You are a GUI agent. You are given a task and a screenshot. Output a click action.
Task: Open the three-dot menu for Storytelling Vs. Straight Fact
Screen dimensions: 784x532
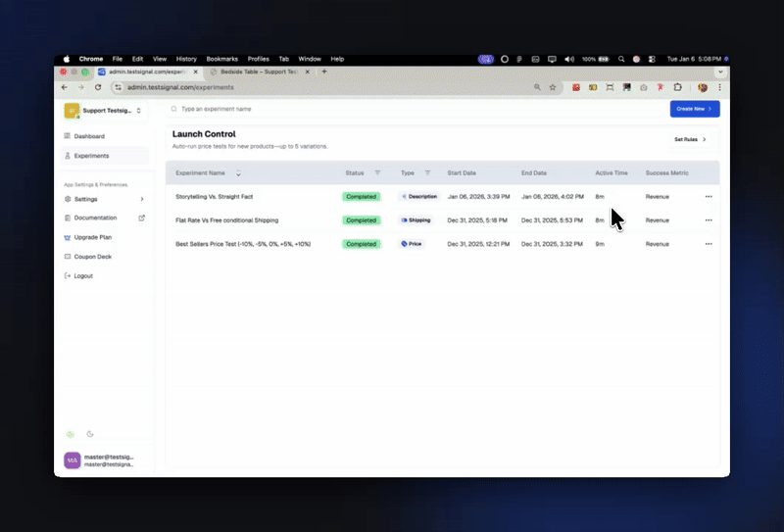point(708,196)
